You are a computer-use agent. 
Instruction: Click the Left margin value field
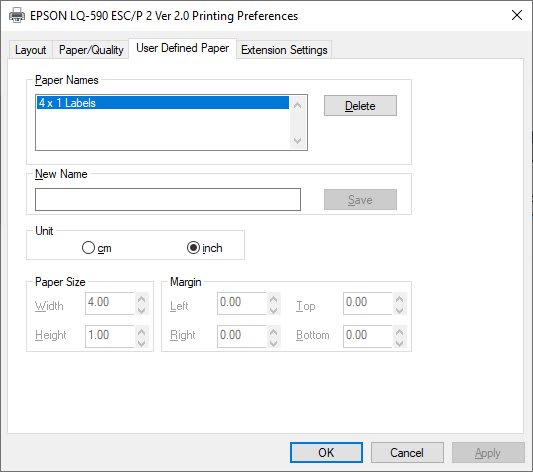coord(242,303)
